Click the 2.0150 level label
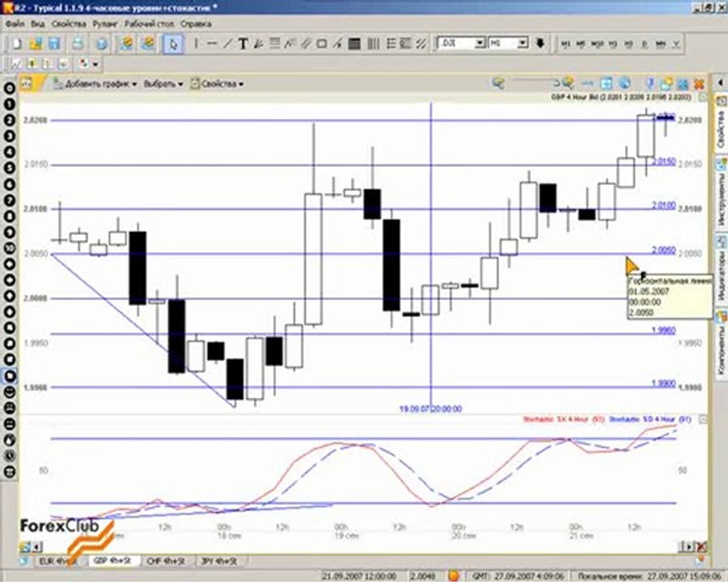The height and width of the screenshot is (582, 728). pyautogui.click(x=664, y=161)
